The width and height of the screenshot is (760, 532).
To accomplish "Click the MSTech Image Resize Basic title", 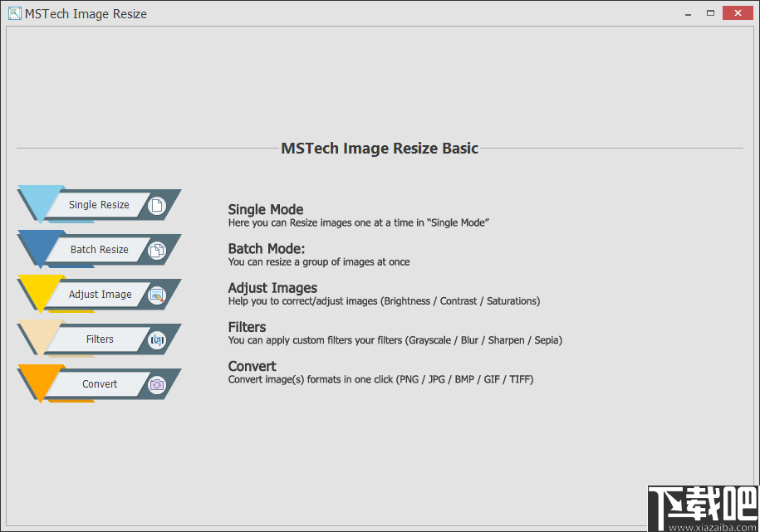I will (380, 148).
